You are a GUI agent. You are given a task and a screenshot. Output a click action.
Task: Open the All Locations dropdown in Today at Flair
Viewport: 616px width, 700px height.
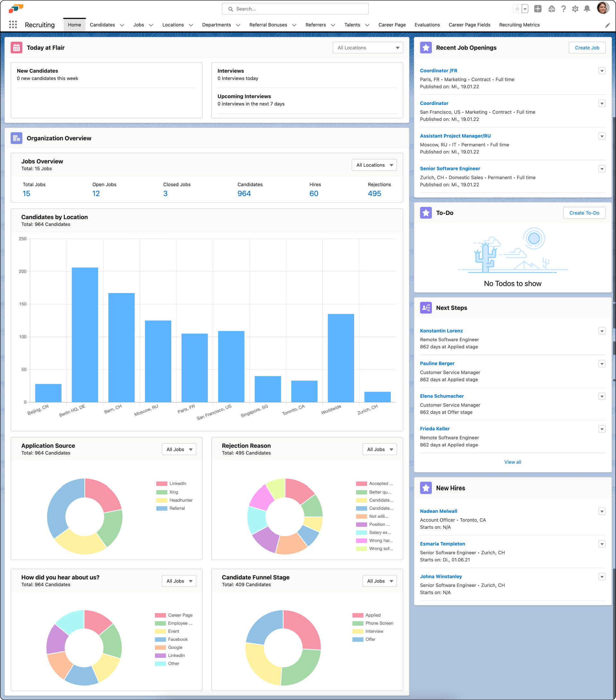(x=368, y=47)
